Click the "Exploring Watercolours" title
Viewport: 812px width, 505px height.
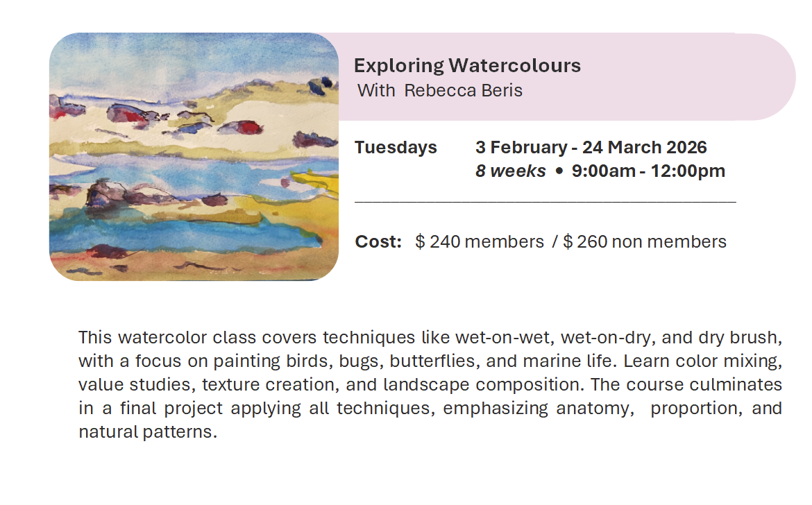click(467, 66)
